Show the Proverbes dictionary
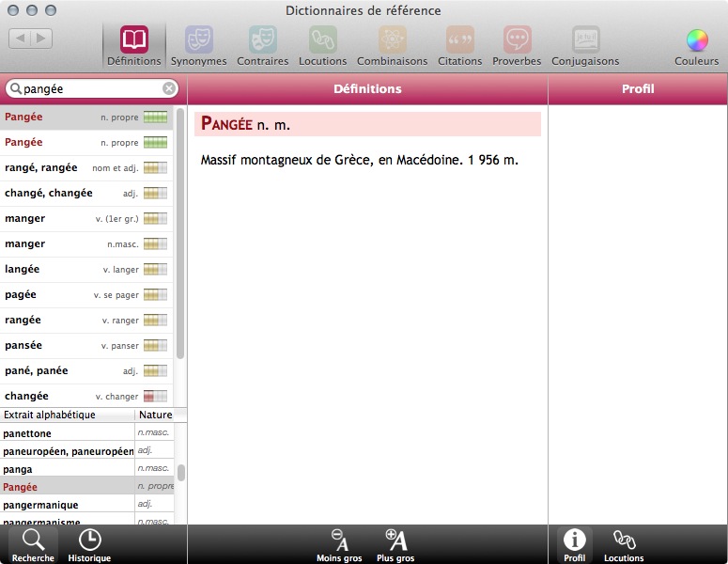The image size is (728, 564). tap(517, 45)
